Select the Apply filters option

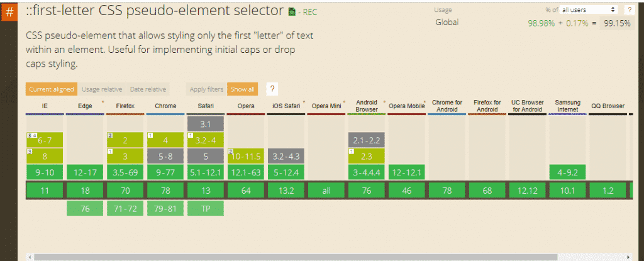click(206, 89)
